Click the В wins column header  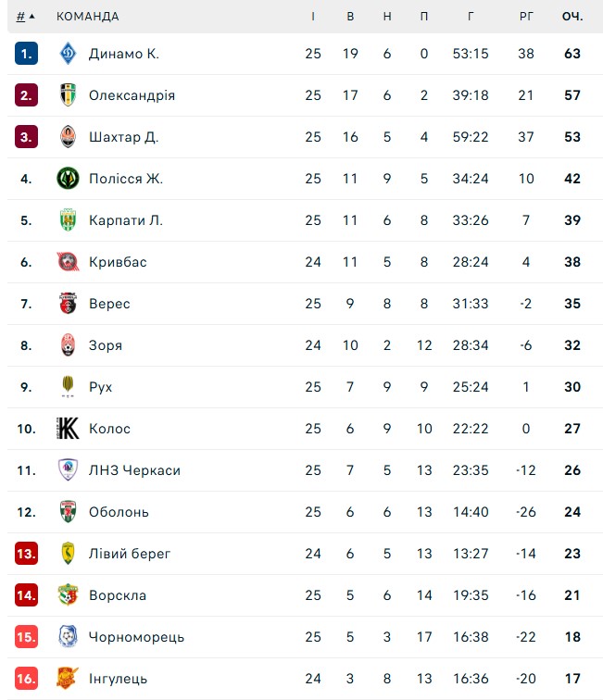coord(350,17)
